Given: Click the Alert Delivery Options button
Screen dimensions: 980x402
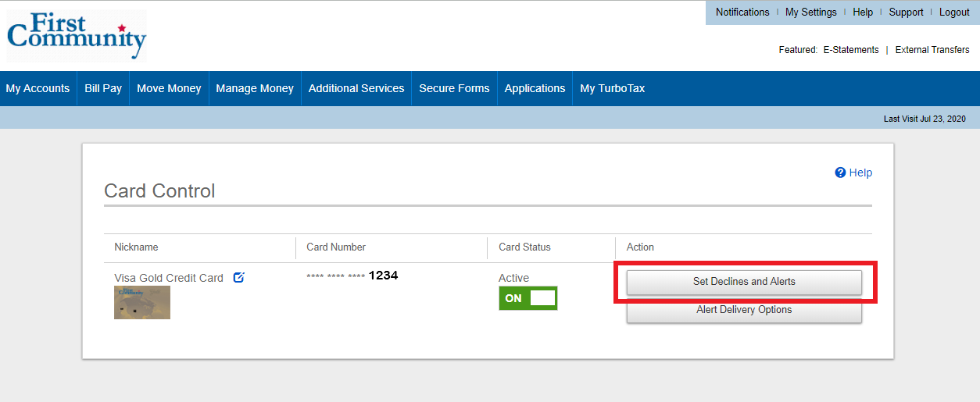Looking at the screenshot, I should (x=744, y=310).
